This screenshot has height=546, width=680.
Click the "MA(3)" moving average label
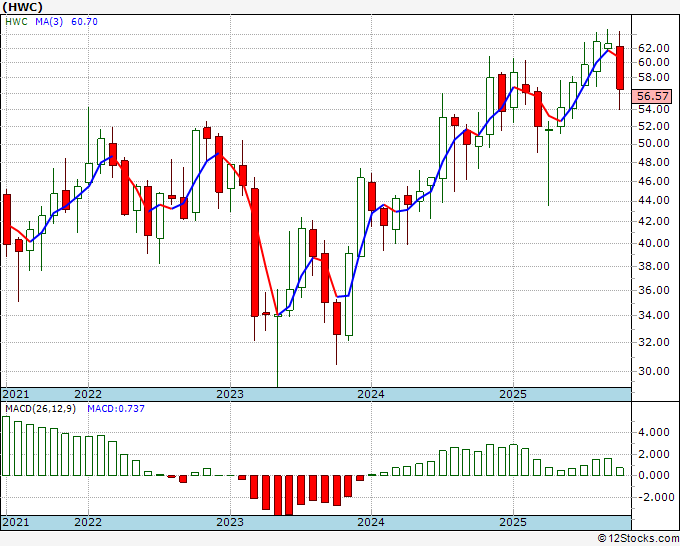point(49,22)
